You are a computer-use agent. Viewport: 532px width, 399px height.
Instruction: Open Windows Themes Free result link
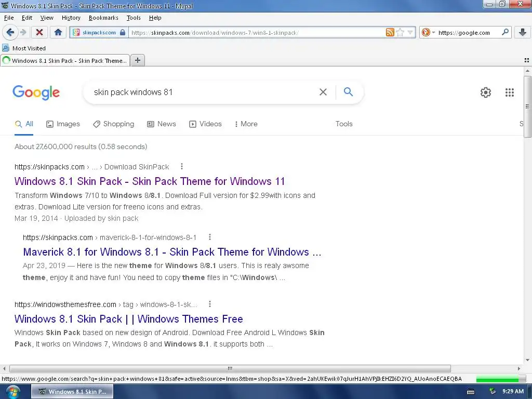tap(129, 319)
